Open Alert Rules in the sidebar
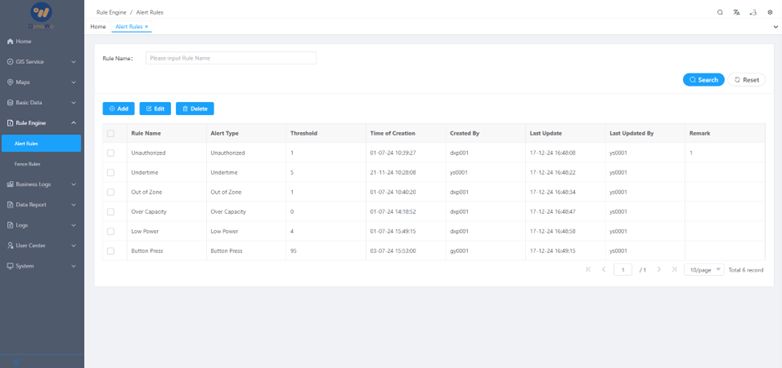 point(40,144)
